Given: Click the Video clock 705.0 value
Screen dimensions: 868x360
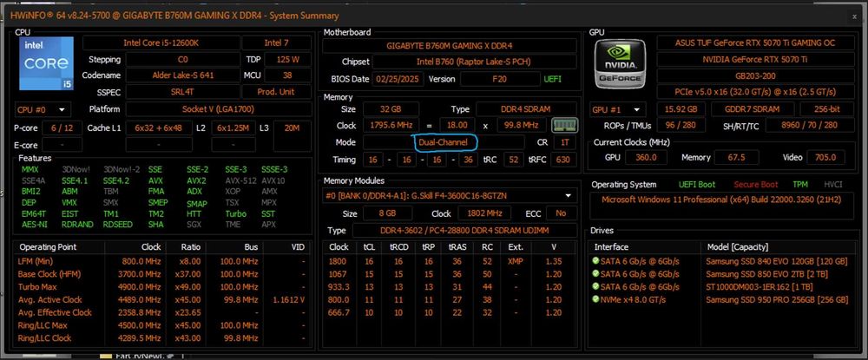Looking at the screenshot, I should coord(825,158).
